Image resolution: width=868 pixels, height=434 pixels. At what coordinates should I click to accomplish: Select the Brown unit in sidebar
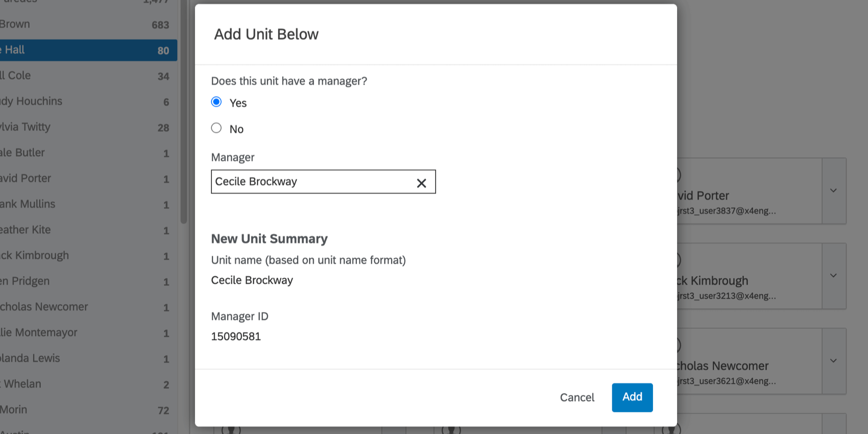87,25
